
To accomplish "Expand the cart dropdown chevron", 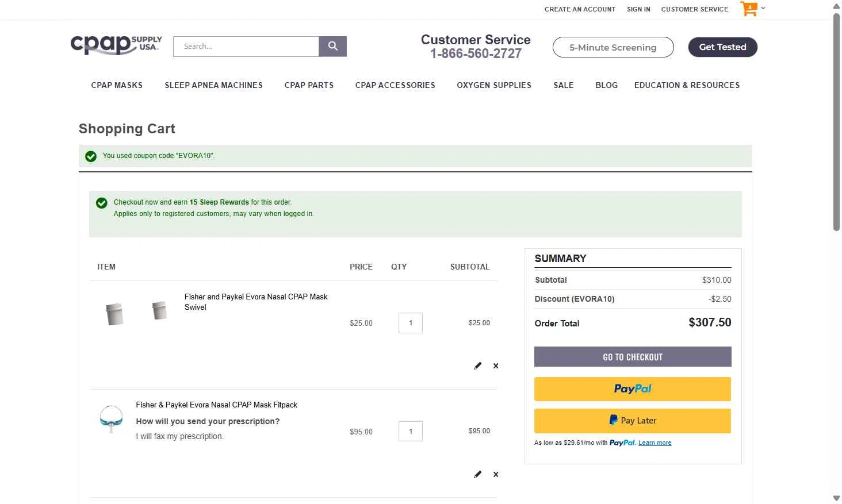I will click(x=763, y=8).
